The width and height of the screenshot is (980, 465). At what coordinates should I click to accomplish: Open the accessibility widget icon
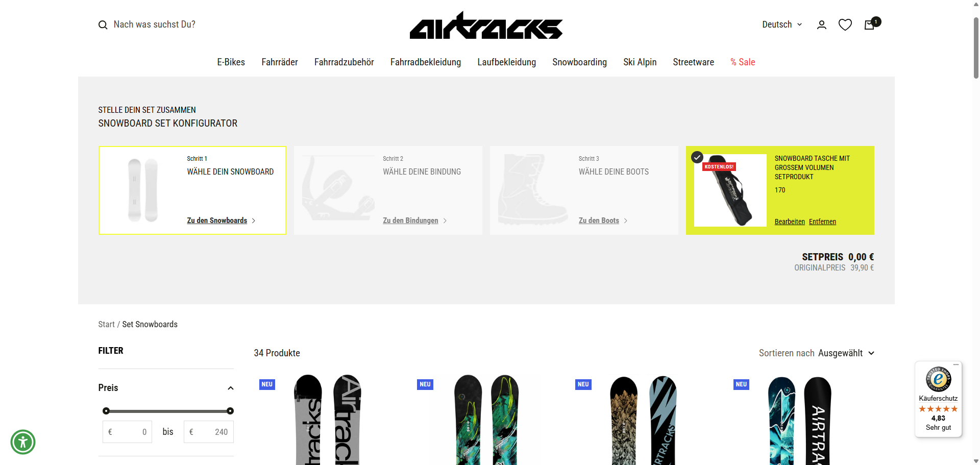pos(23,442)
